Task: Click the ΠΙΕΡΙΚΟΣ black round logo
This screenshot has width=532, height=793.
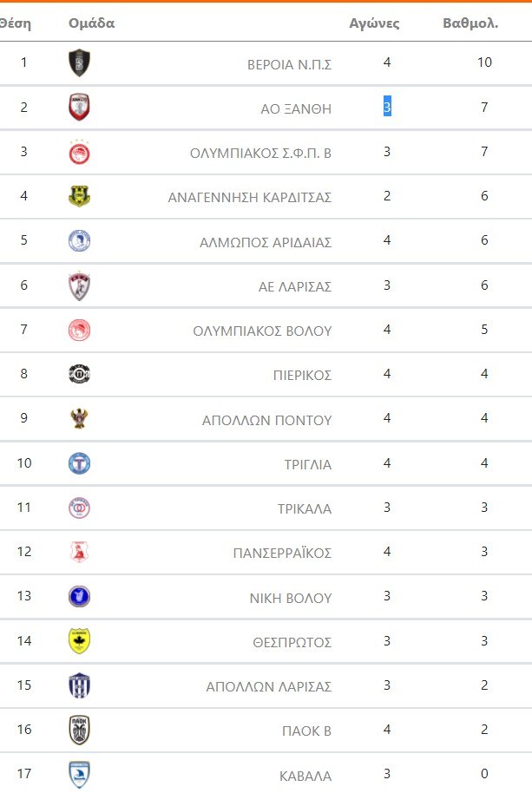Action: click(x=79, y=375)
